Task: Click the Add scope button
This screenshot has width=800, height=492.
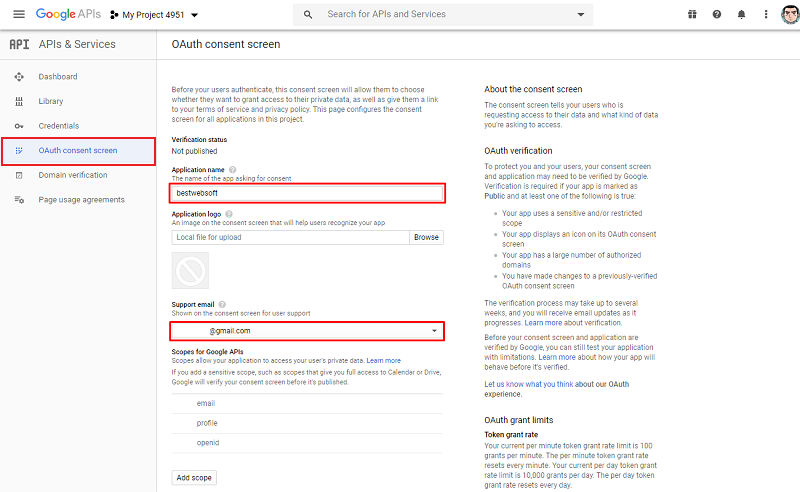Action: [x=194, y=478]
